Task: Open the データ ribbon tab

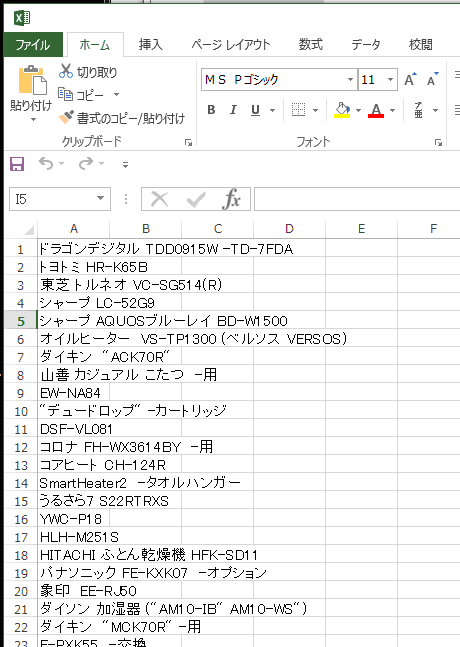Action: [x=366, y=45]
